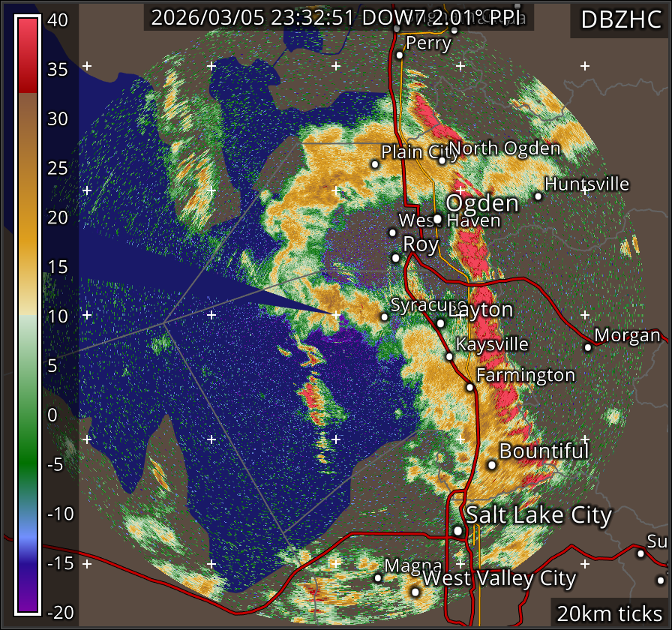Select the Magna location marker dot
This screenshot has height=630, width=672.
click(x=378, y=577)
